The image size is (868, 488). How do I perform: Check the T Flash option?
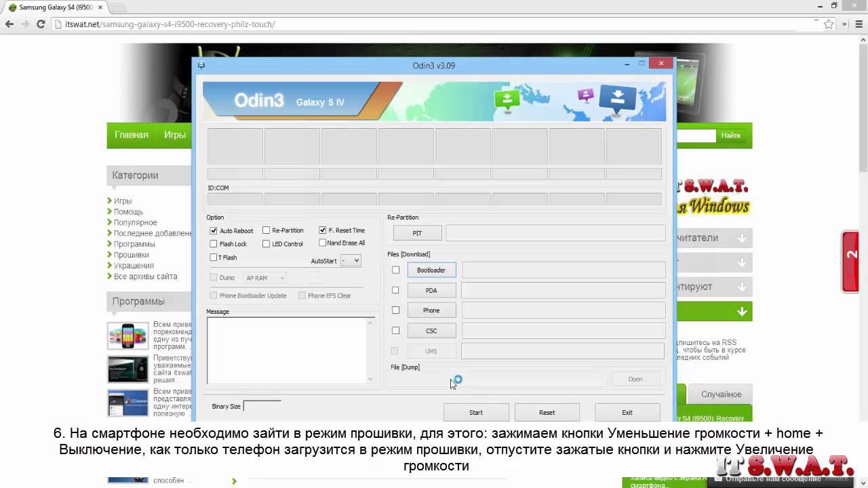pyautogui.click(x=214, y=258)
